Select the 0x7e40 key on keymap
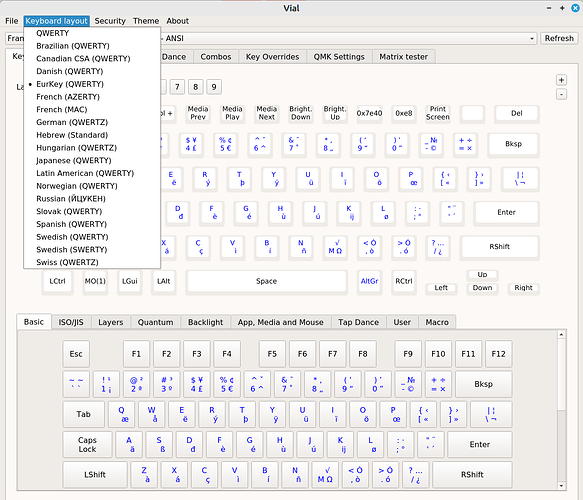Viewport: 583px width, 500px height. (x=369, y=113)
